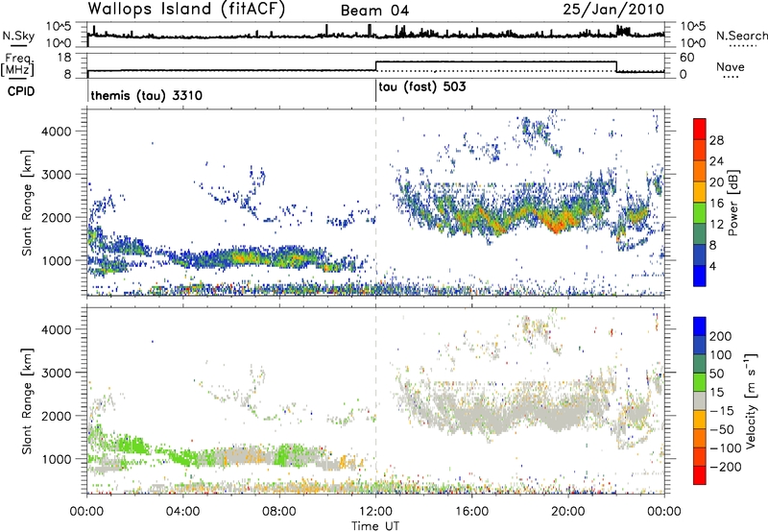This screenshot has height=532, width=768.
Task: Click the '2000' tick of velocity panel
Action: [x=56, y=416]
